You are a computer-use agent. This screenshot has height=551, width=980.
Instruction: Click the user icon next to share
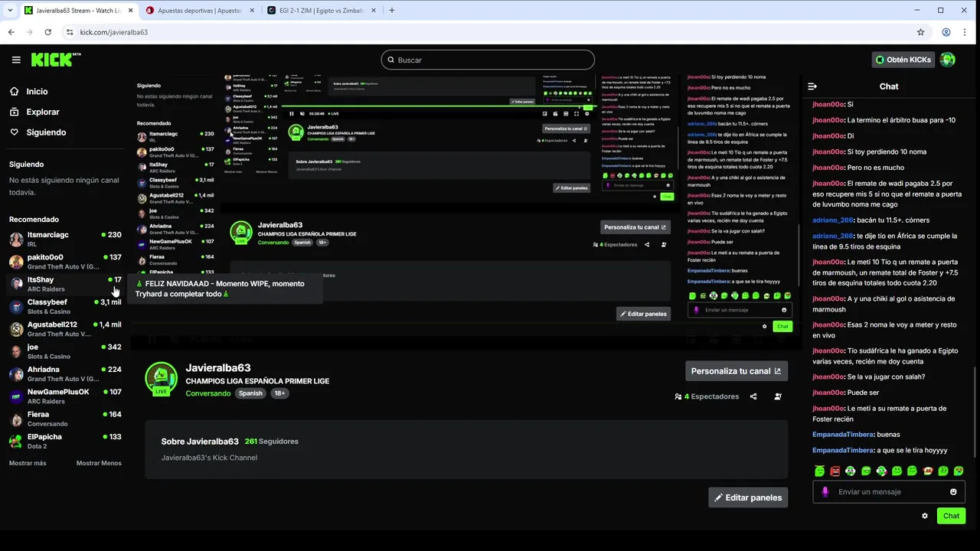click(778, 396)
